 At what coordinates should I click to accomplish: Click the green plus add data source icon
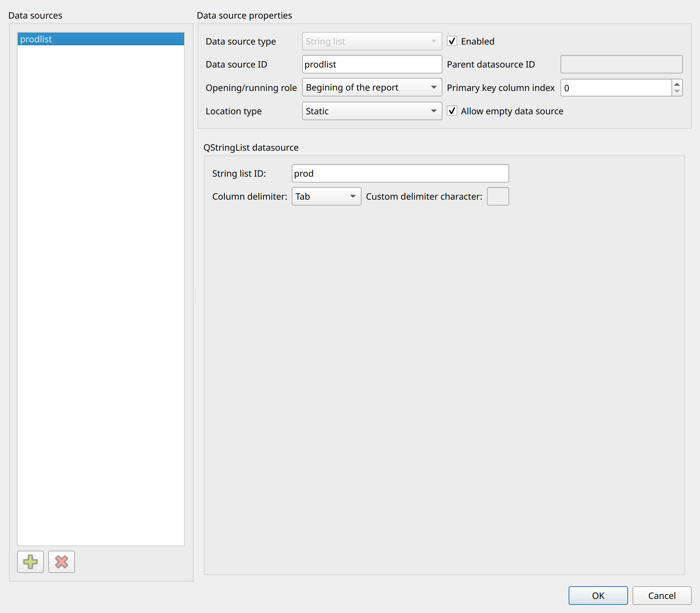(30, 562)
